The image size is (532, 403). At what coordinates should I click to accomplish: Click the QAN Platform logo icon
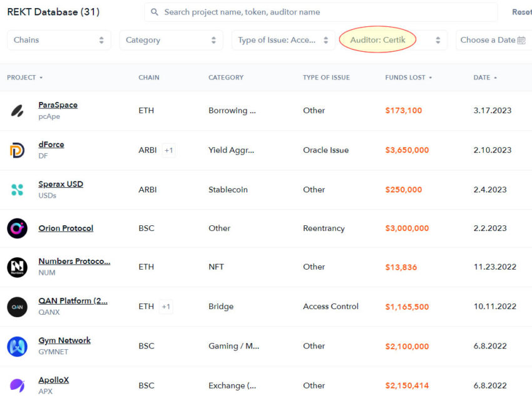(x=17, y=307)
